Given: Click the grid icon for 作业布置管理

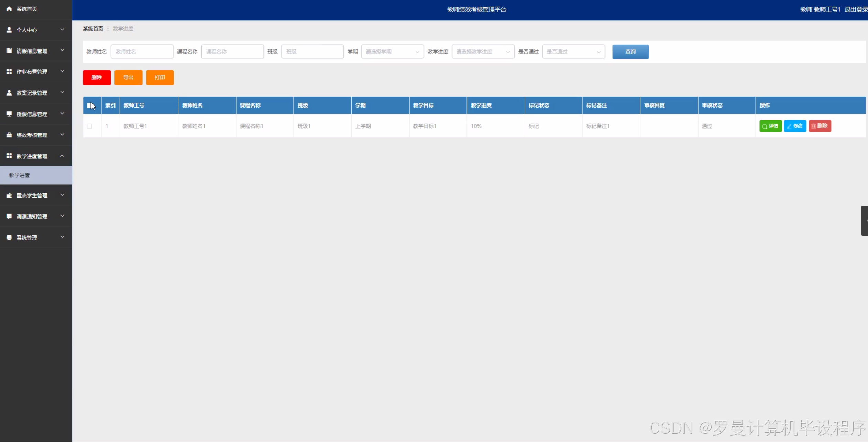Looking at the screenshot, I should point(9,71).
